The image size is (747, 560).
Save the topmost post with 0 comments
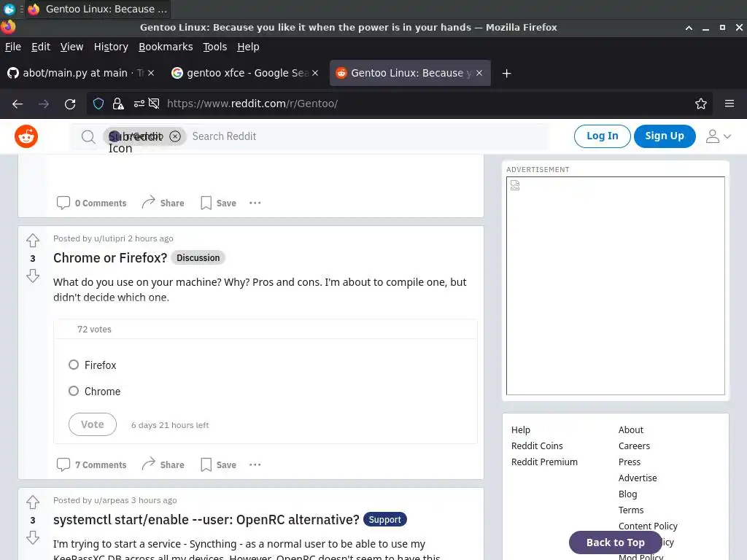click(x=218, y=203)
